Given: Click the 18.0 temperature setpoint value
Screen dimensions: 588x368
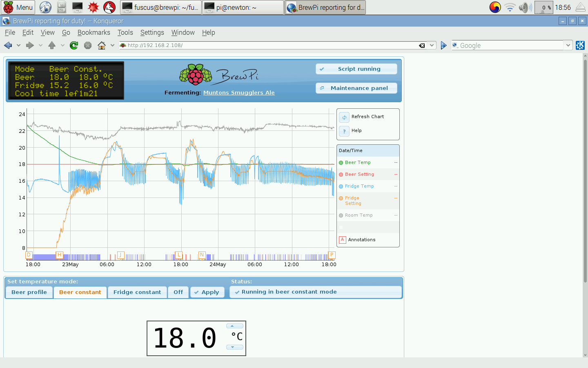Looking at the screenshot, I should point(185,338).
